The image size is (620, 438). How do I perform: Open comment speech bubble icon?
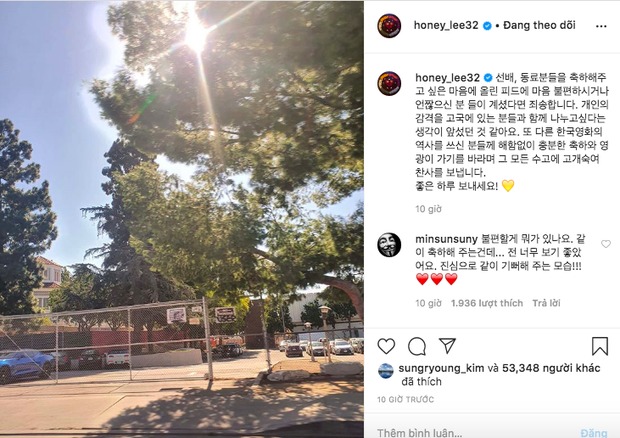click(x=417, y=347)
